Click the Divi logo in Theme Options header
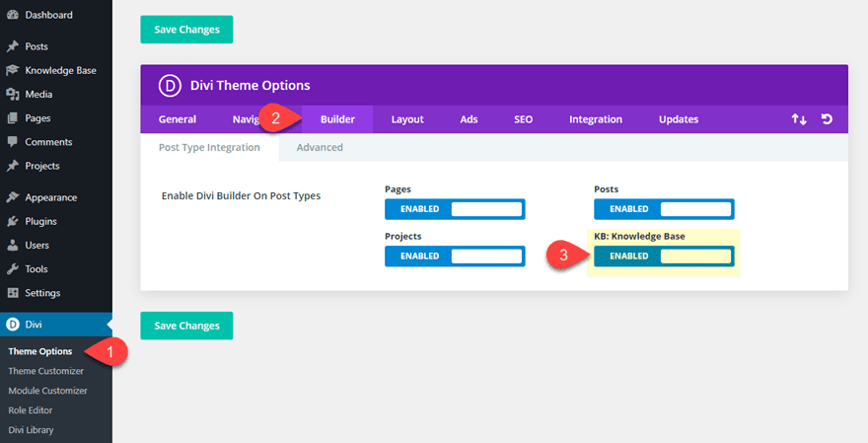 point(170,85)
